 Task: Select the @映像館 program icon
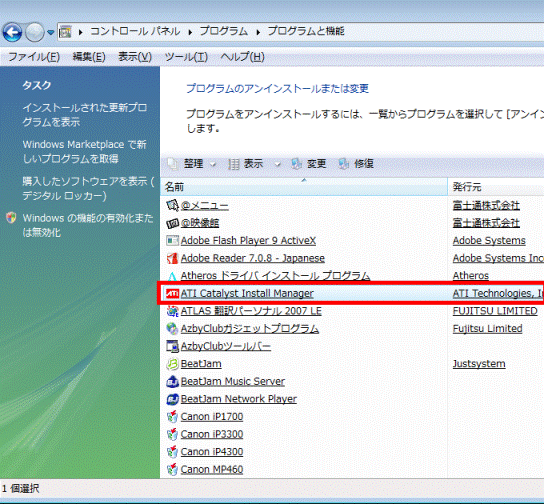tap(172, 223)
